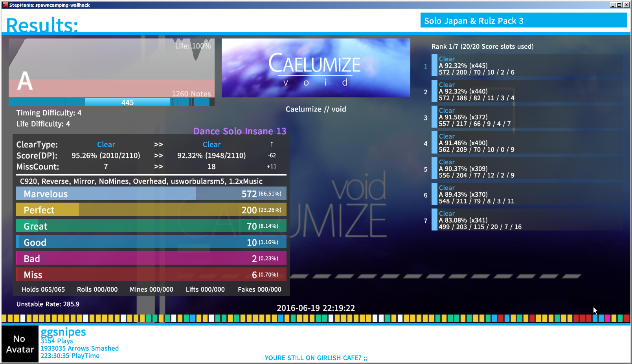Screen dimensions: 632x364
Task: Click the large A grade letter
Action: coord(25,81)
